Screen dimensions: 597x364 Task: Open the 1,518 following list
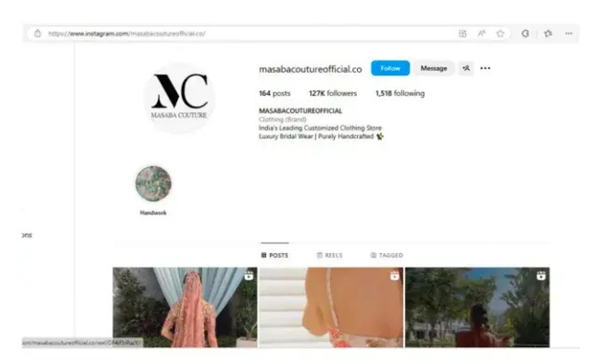400,93
